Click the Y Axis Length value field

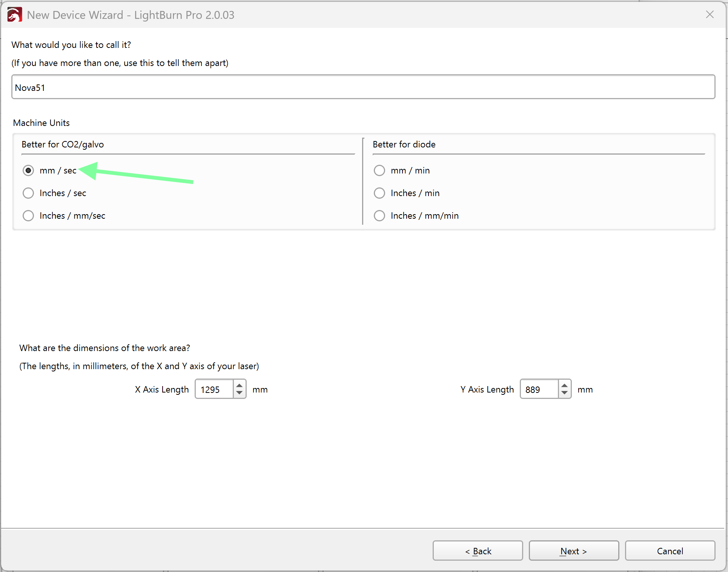[x=539, y=389]
